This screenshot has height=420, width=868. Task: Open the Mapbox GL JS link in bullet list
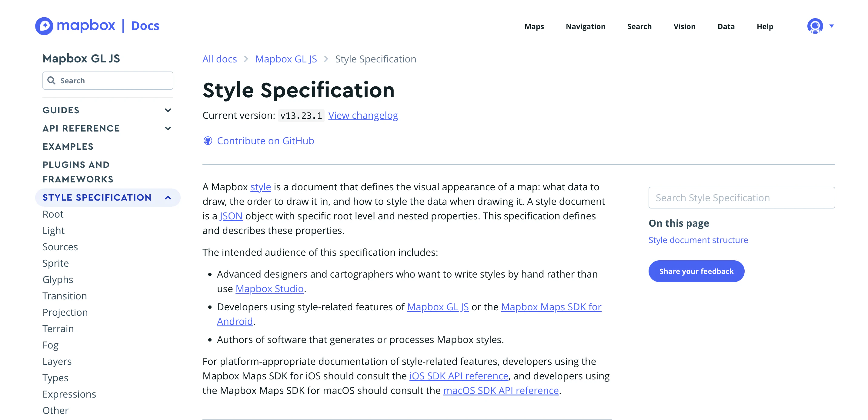(438, 307)
